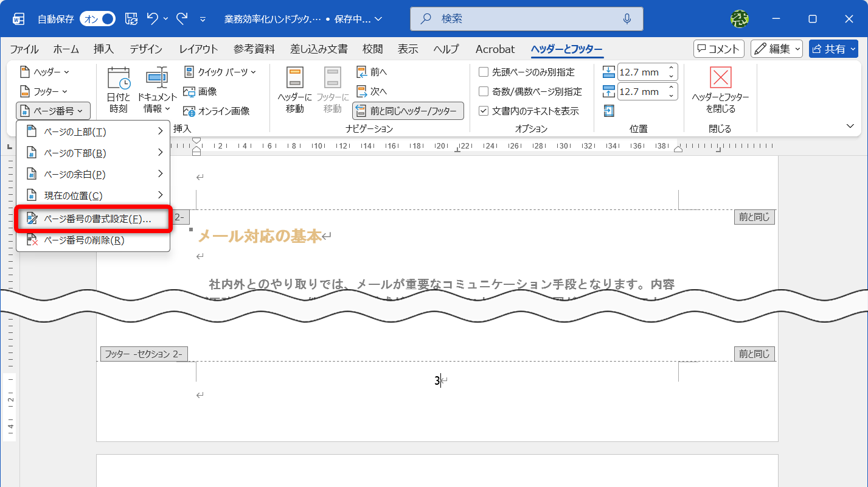Click the ページ番号 dropdown button
This screenshot has height=487, width=868.
point(53,111)
